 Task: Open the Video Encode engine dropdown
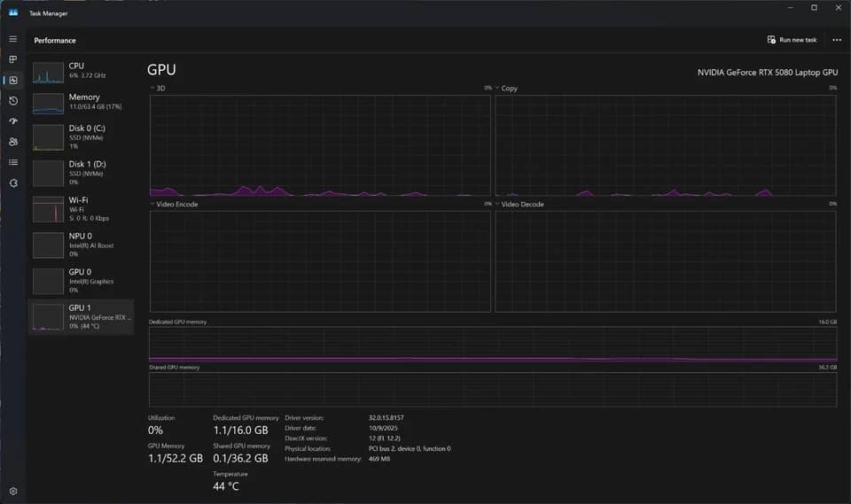[174, 204]
